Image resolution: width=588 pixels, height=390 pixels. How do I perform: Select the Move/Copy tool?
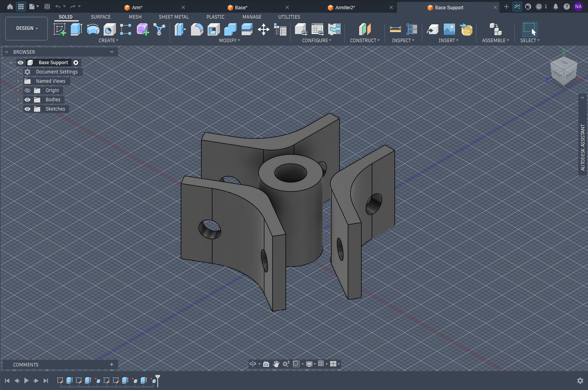[x=264, y=29]
